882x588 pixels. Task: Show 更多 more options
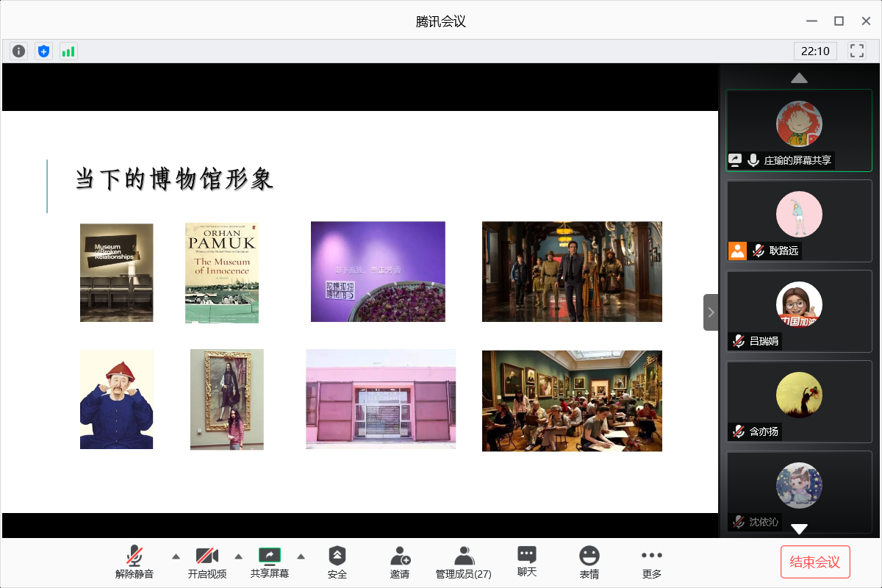tap(651, 562)
